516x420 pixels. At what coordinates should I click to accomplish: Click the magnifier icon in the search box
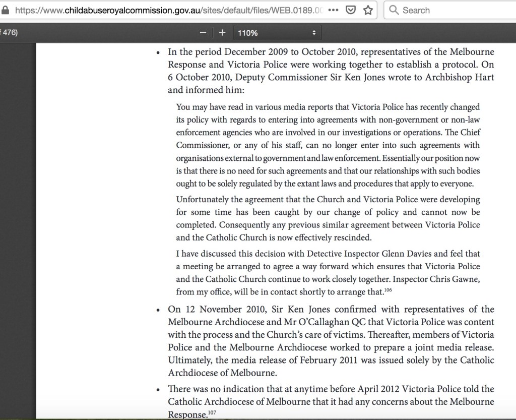(394, 10)
